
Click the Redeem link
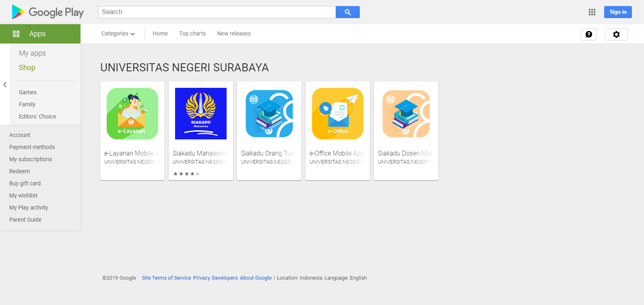coord(20,171)
